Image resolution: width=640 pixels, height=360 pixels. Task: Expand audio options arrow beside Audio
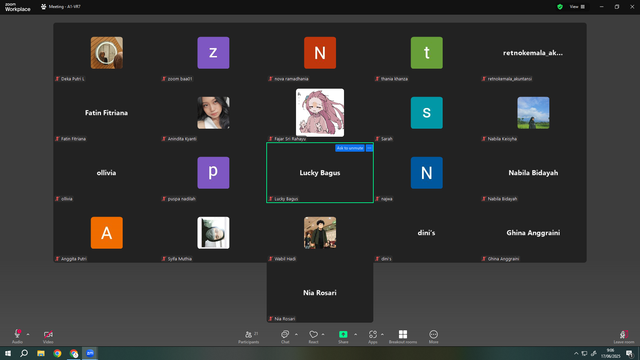(28, 334)
